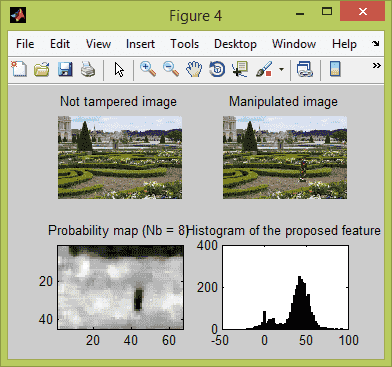Click the Manipulated garden image
Image resolution: width=392 pixels, height=367 pixels.
coord(285,157)
